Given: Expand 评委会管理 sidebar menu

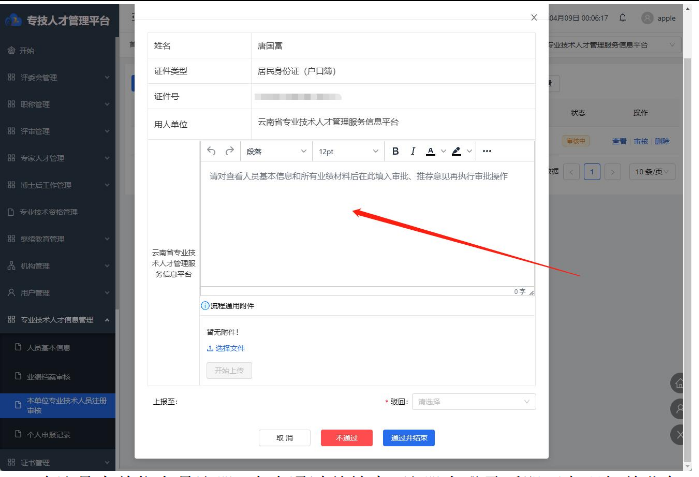Looking at the screenshot, I should click(58, 78).
